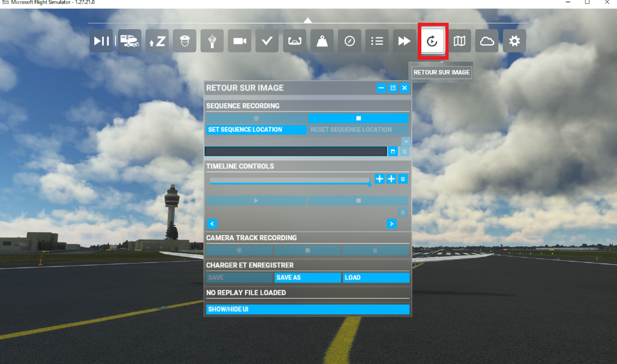
Task: Delete sequence with trash icon beside name field
Action: [x=405, y=151]
